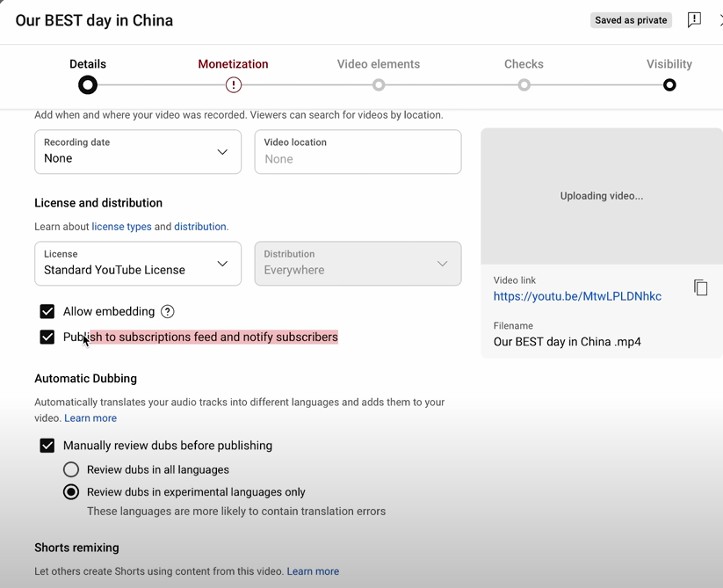Viewport: 723px width, 588px height.
Task: Click the send feedback icon in header
Action: pos(694,20)
